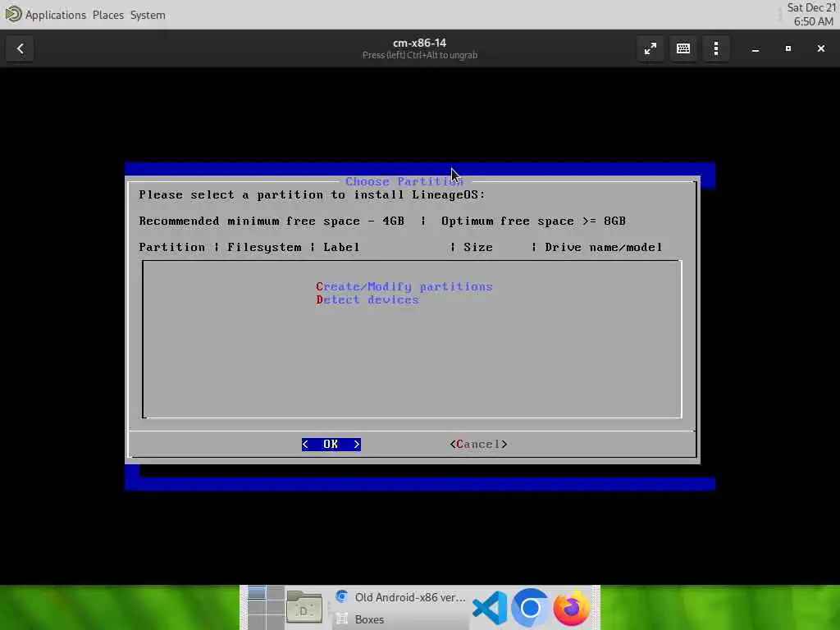
Task: Open the file manager folder icon
Action: pyautogui.click(x=304, y=608)
